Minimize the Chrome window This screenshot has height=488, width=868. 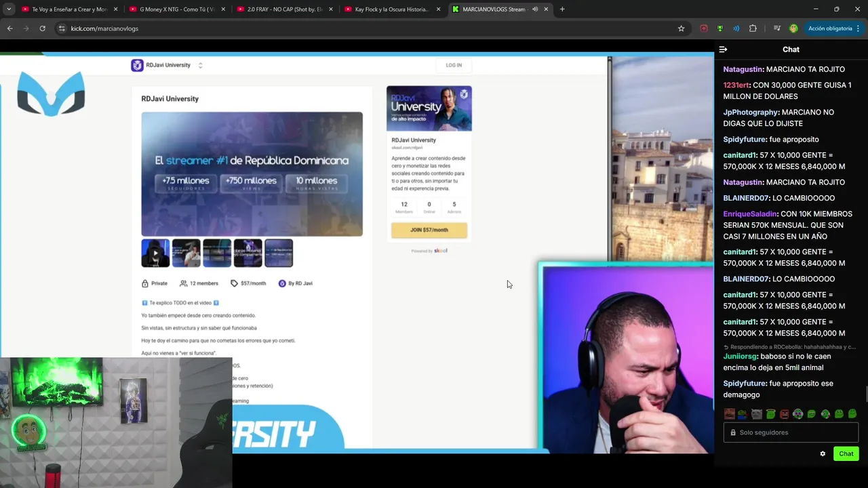(x=816, y=9)
